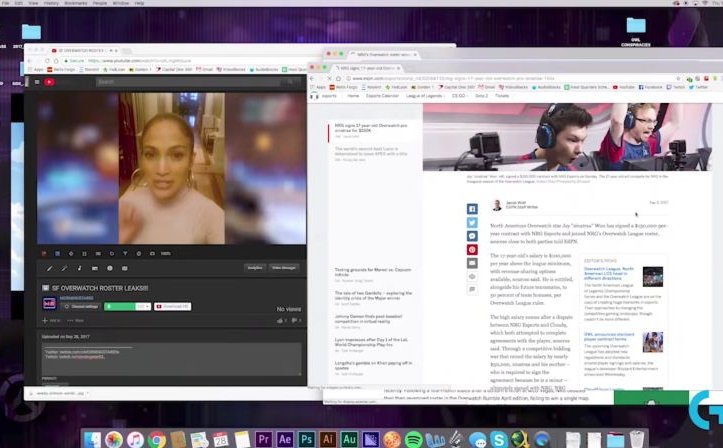Launch Photoshop from the dock

[308, 438]
